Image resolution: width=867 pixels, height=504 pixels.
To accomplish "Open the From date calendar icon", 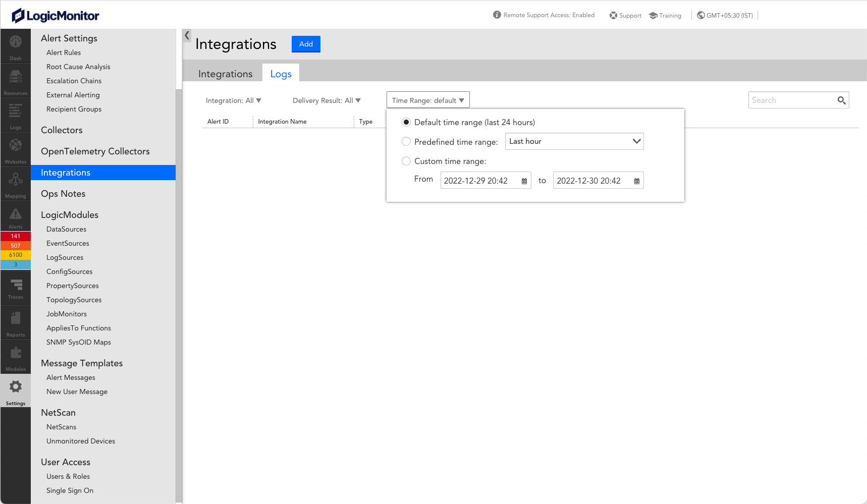I will click(524, 181).
